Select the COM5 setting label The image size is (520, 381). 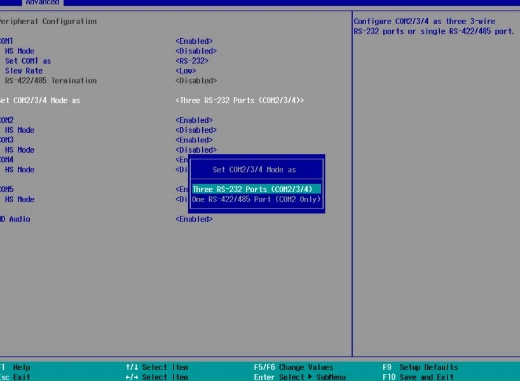[7, 189]
